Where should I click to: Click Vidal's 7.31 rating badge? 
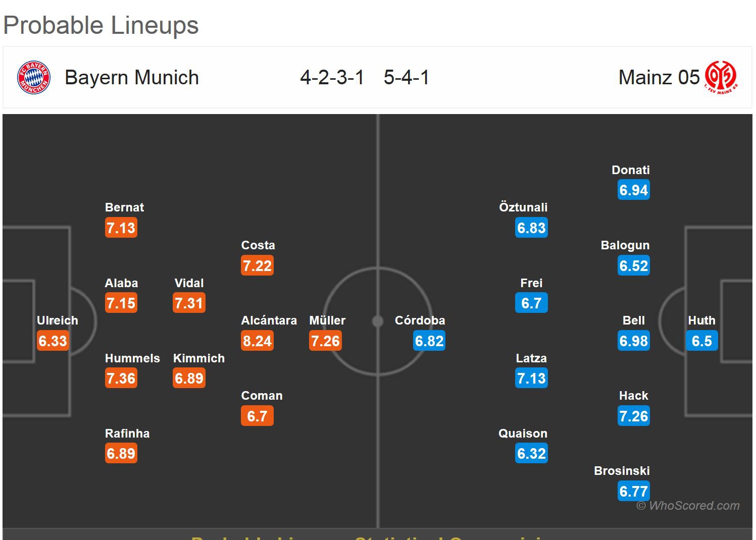[x=189, y=303]
